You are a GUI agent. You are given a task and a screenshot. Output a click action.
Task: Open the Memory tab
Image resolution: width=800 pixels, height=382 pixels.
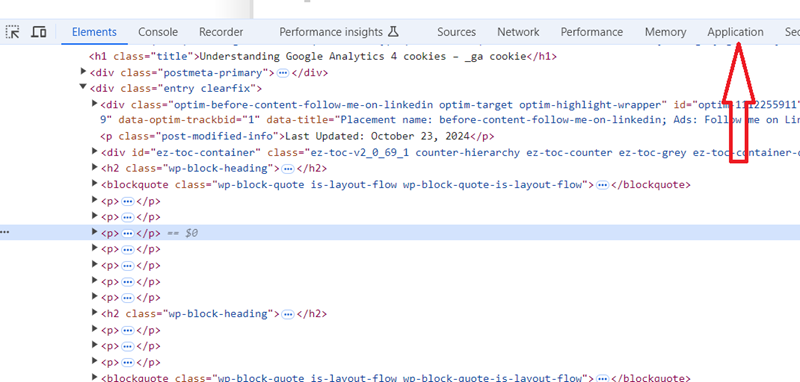[665, 32]
